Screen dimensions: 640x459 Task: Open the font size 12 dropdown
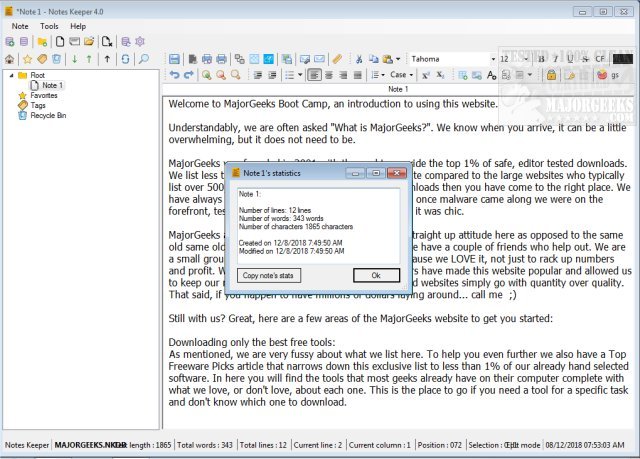(x=526, y=59)
